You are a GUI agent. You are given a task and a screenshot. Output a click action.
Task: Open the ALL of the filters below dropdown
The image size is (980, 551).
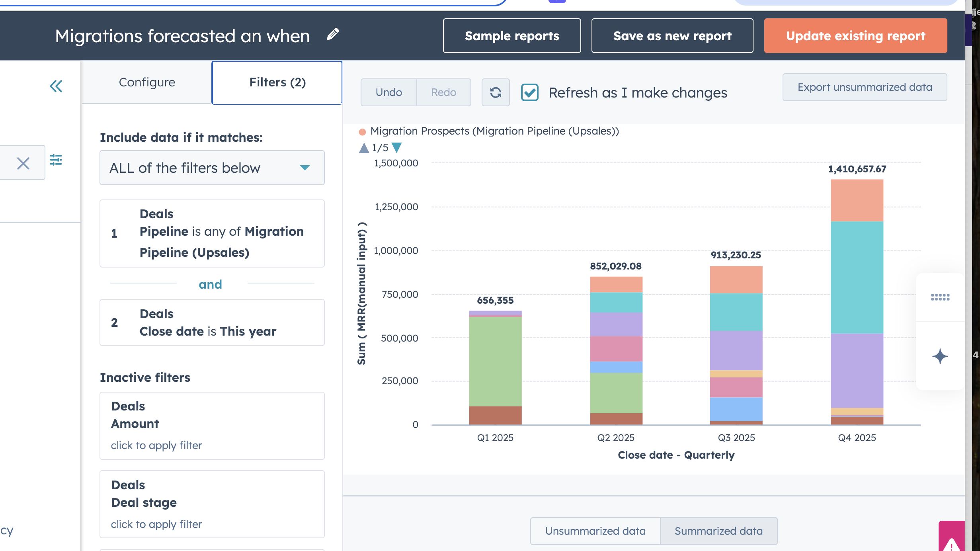pyautogui.click(x=212, y=168)
